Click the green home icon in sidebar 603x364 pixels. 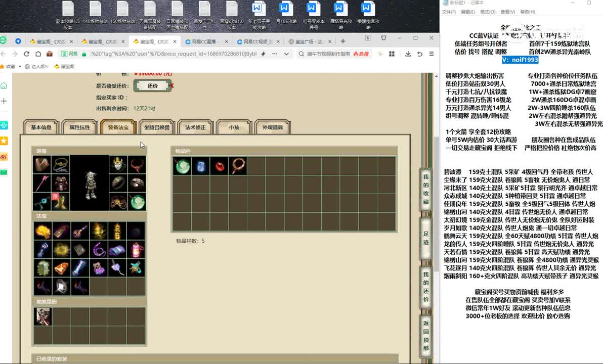(x=4, y=85)
